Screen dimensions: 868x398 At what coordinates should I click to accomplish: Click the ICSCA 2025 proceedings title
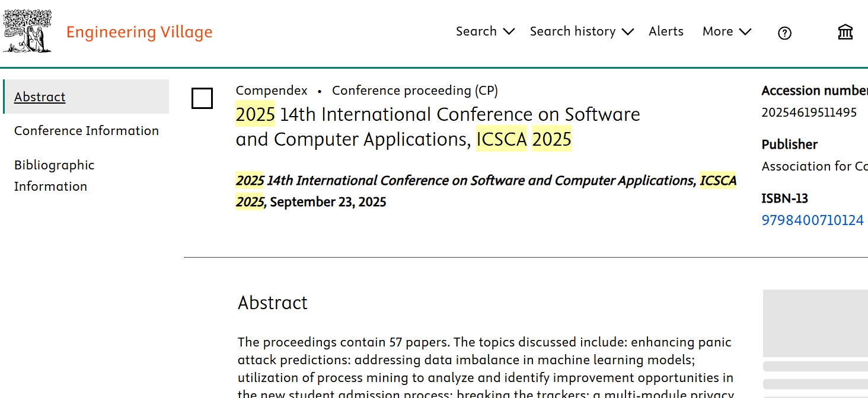pos(438,127)
